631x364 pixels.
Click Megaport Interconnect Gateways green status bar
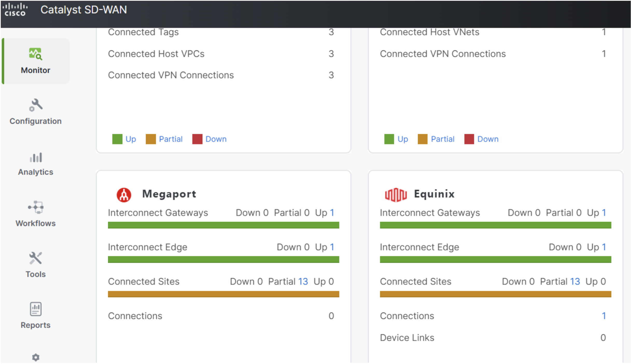pos(223,225)
